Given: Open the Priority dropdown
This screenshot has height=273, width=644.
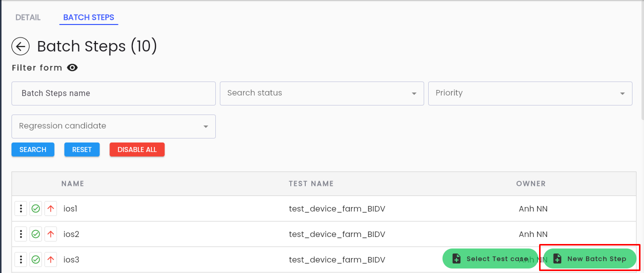Looking at the screenshot, I should [530, 93].
